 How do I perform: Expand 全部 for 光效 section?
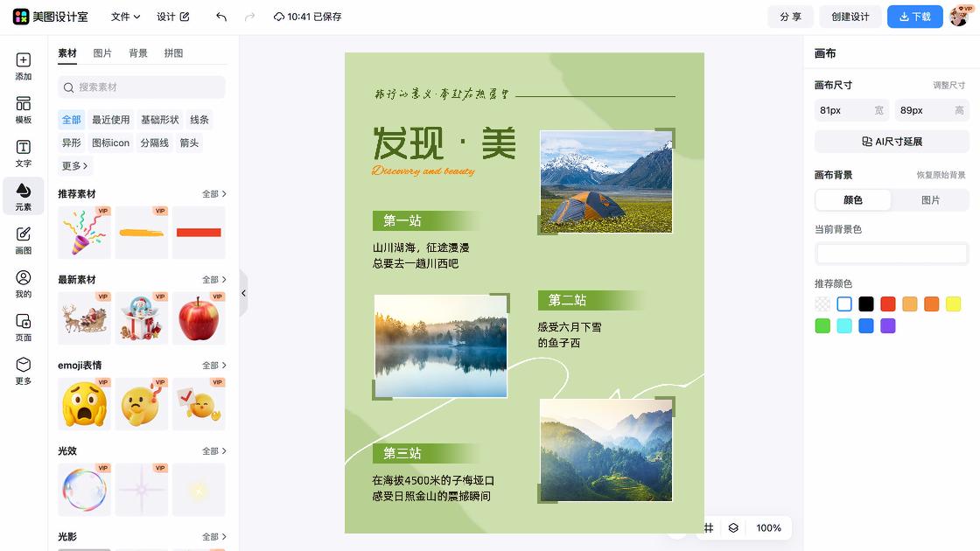coord(213,451)
